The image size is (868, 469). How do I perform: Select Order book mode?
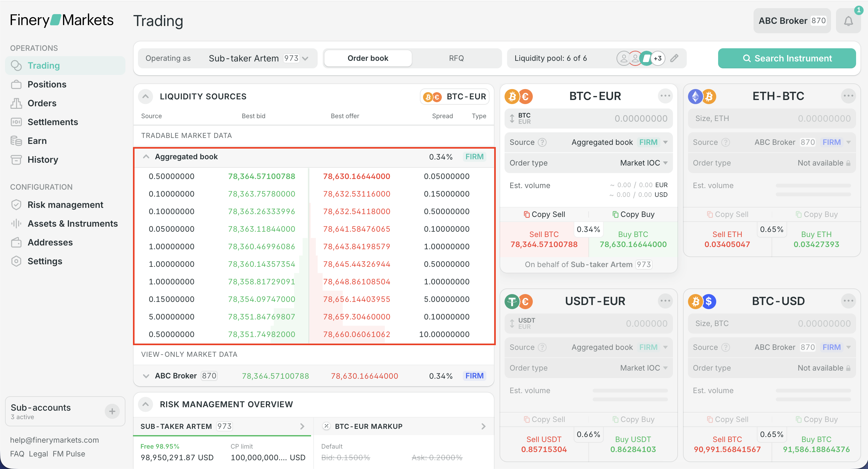coord(368,58)
